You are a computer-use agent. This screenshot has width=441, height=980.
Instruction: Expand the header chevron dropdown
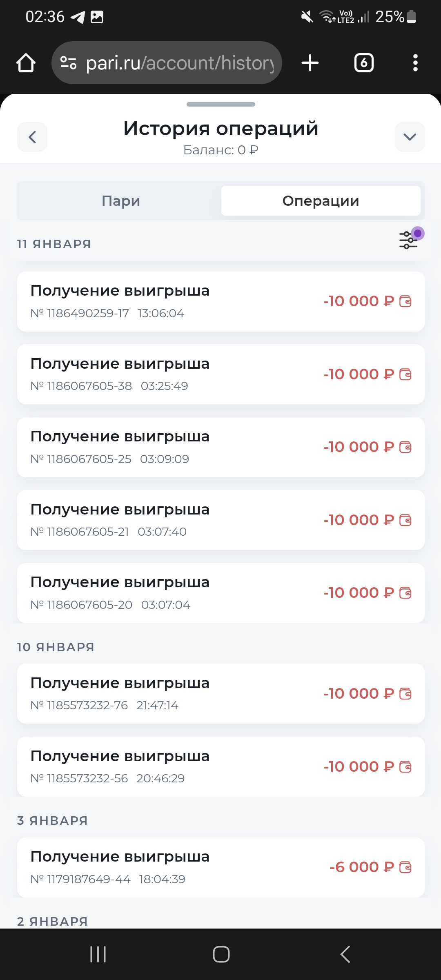[410, 137]
